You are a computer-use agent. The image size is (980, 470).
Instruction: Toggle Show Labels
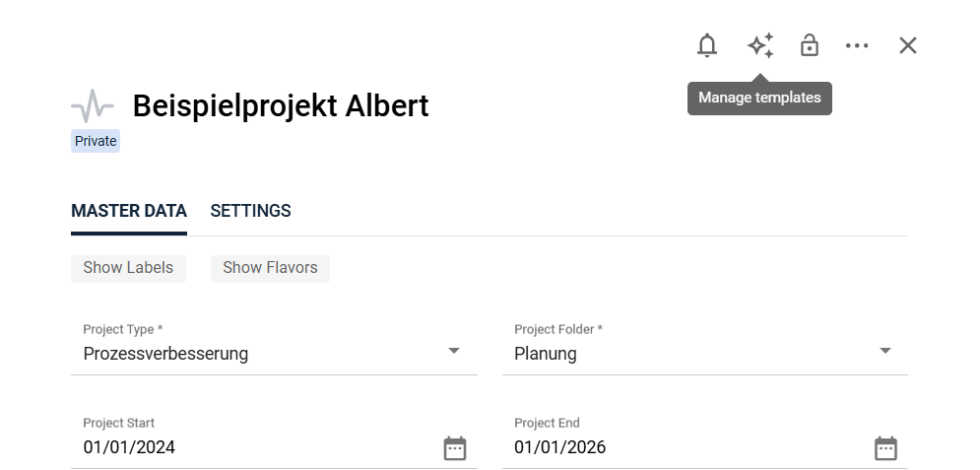coord(128,268)
